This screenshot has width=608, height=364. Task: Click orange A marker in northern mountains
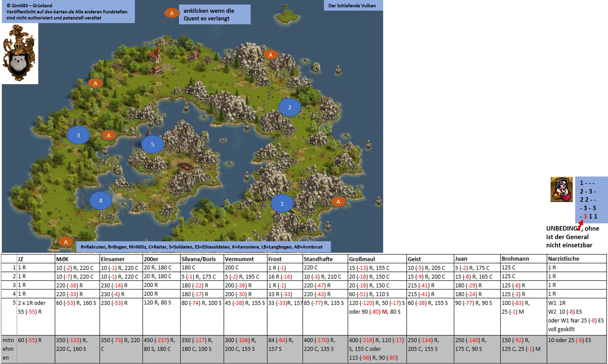(x=270, y=55)
